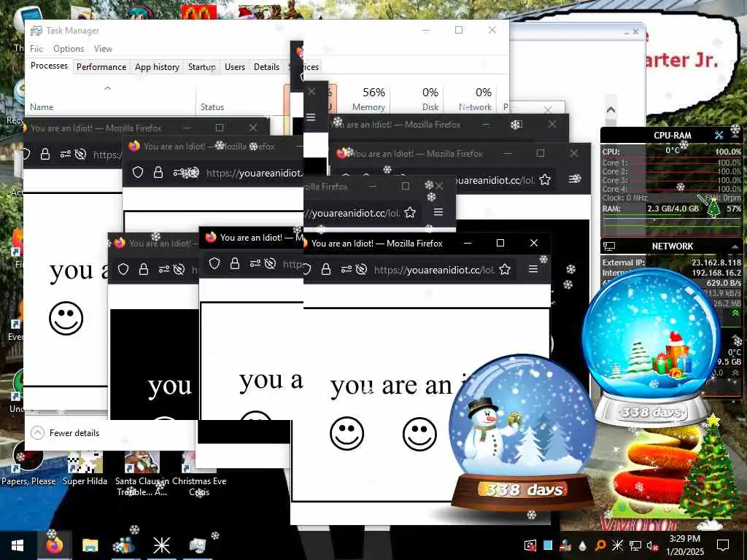
Task: Click the star in the small 'zilla Firefox' window
Action: [x=410, y=212]
